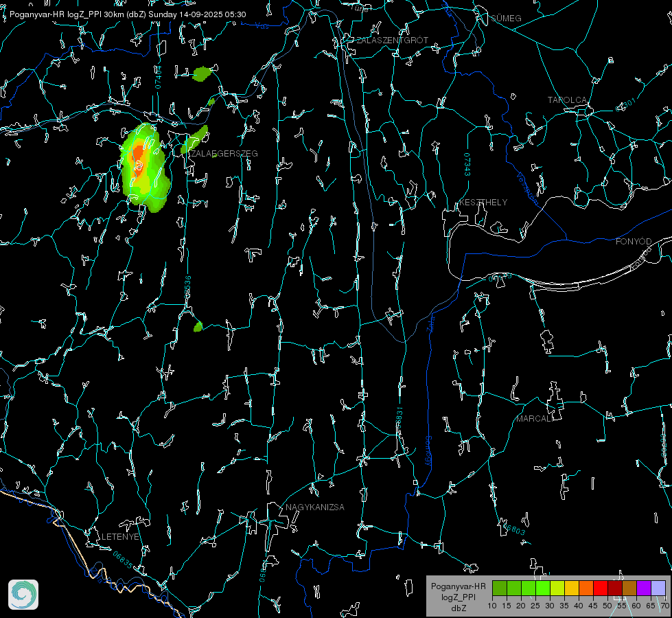Screen dimensions: 672x618
Task: Pick the lavender 65-70 dBZ legend swatch
Action: (658, 588)
